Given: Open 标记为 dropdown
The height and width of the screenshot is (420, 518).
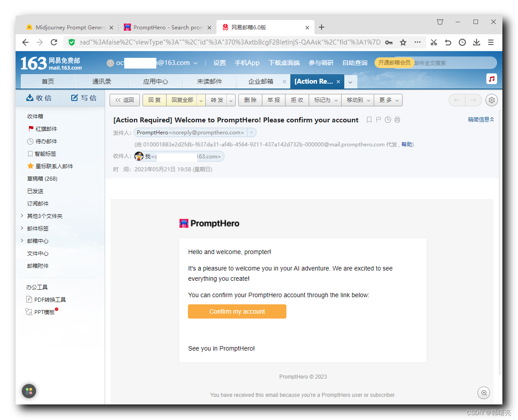Looking at the screenshot, I should point(326,100).
